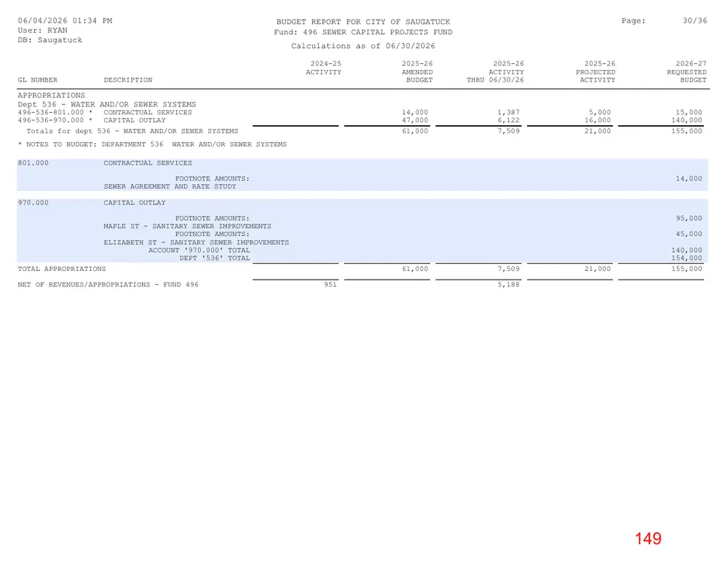Select the '2026-27 REQUESTED BUDGET' column header

pos(687,72)
